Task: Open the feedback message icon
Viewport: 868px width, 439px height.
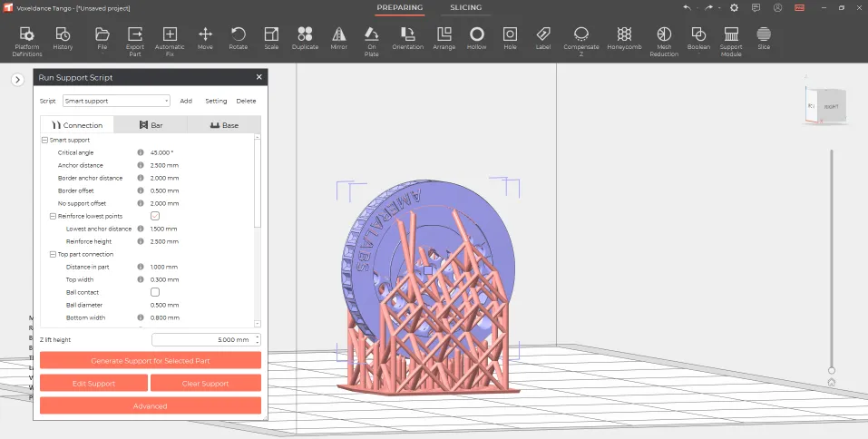Action: [x=756, y=8]
